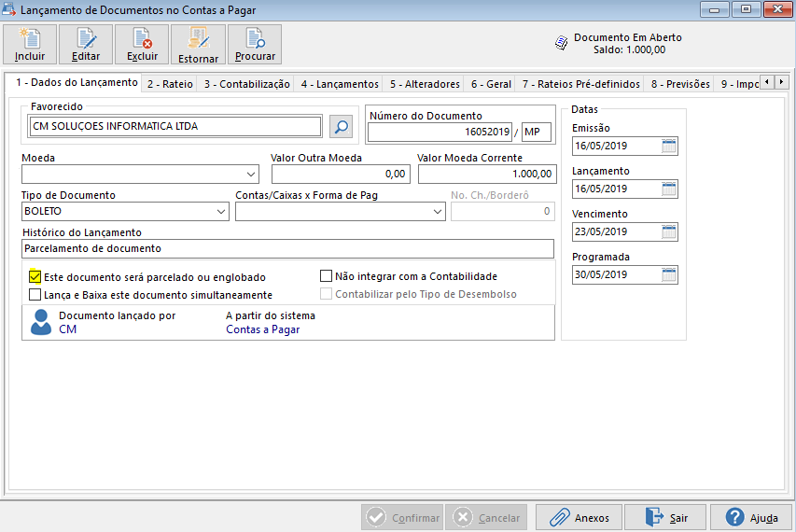The height and width of the screenshot is (532, 796).
Task: Click the Excluir document button
Action: coord(142,45)
